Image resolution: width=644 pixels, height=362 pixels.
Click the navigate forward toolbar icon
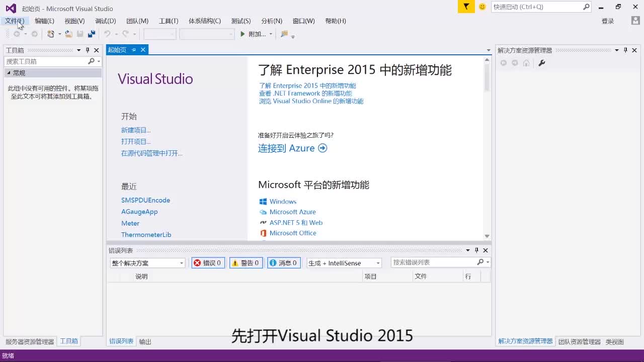tap(34, 34)
